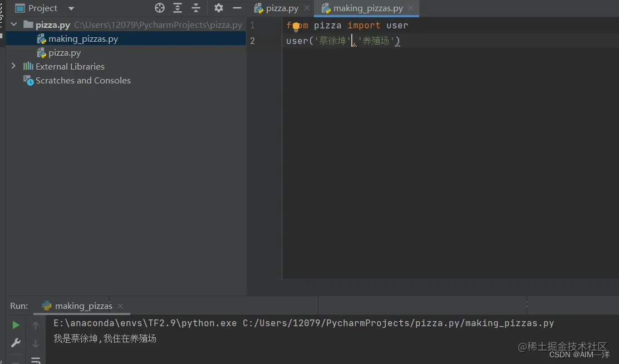Click the Run panel label
Image resolution: width=619 pixels, height=364 pixels.
(x=19, y=306)
